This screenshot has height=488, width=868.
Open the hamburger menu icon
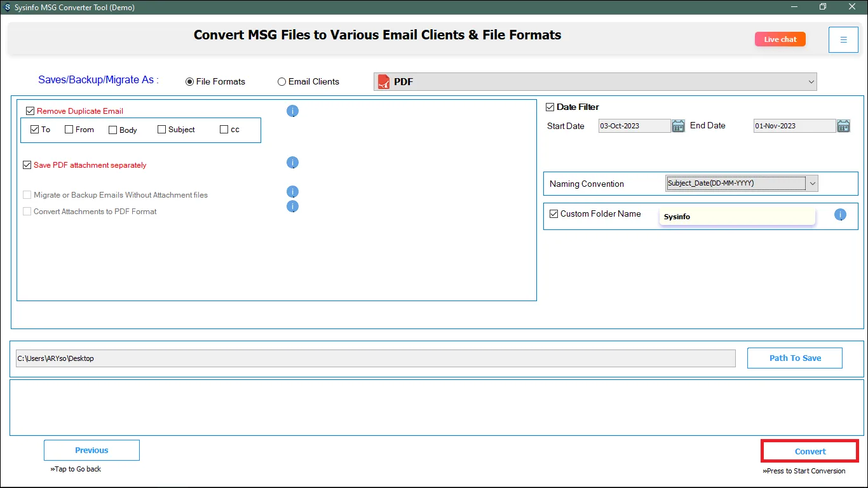pos(843,39)
